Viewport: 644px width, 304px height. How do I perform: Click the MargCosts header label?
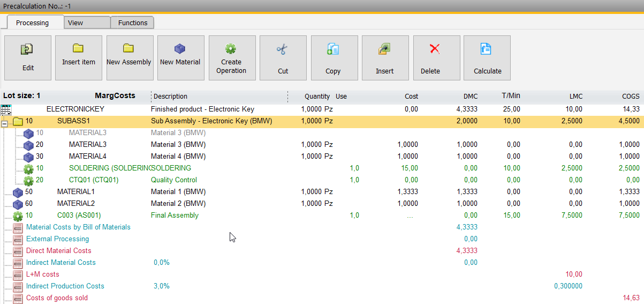tap(115, 96)
